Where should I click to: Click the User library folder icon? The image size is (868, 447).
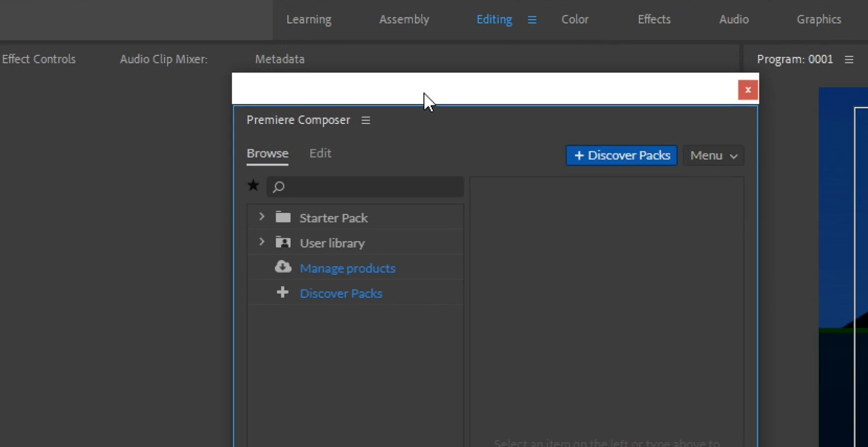283,242
